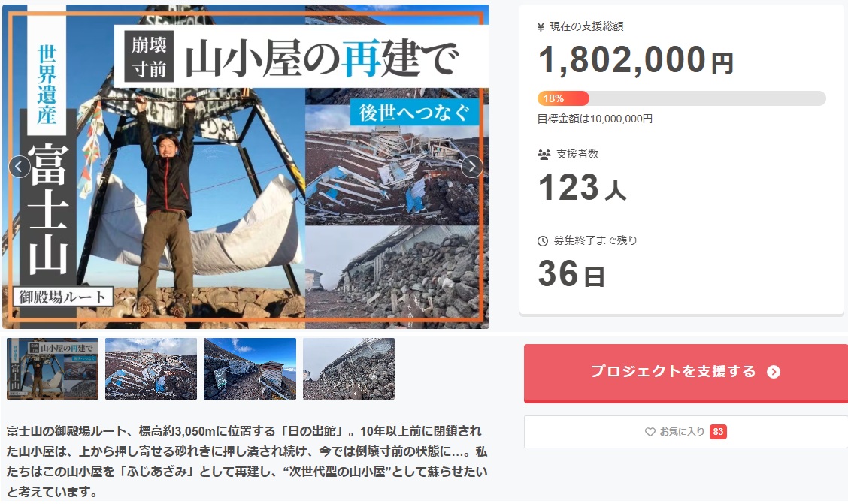The width and height of the screenshot is (848, 504).
Task: Select the first thumbnail with 山小屋の再建で banner
Action: (53, 369)
